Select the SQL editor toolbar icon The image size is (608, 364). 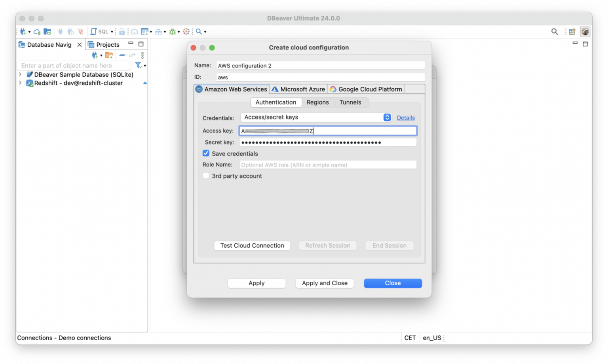pos(94,31)
